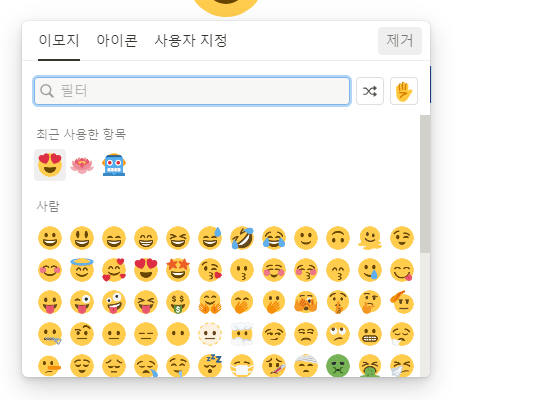
Task: Select the rolling on floor laughing emoji
Action: (x=242, y=238)
